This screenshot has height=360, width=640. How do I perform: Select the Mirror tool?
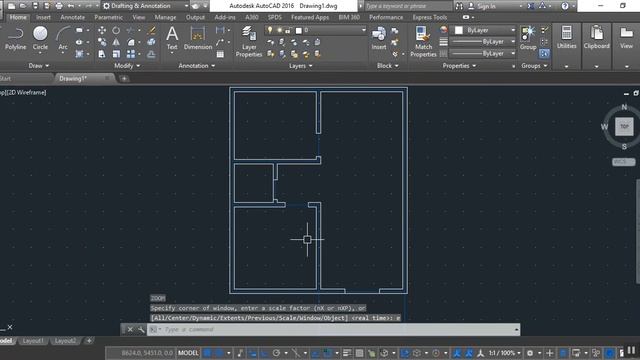point(116,42)
